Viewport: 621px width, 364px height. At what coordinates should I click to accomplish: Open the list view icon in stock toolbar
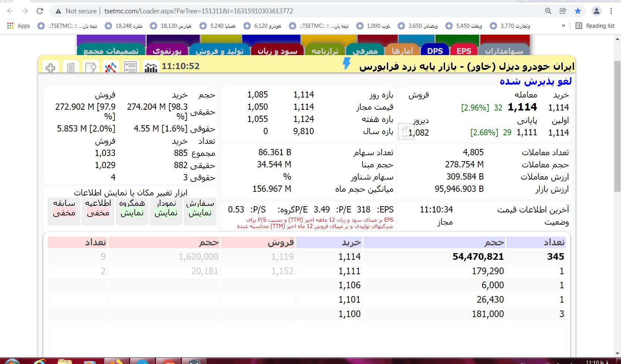(130, 67)
